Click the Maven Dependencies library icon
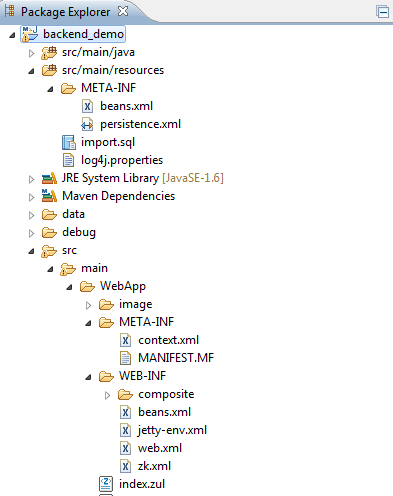The image size is (393, 496). click(49, 196)
